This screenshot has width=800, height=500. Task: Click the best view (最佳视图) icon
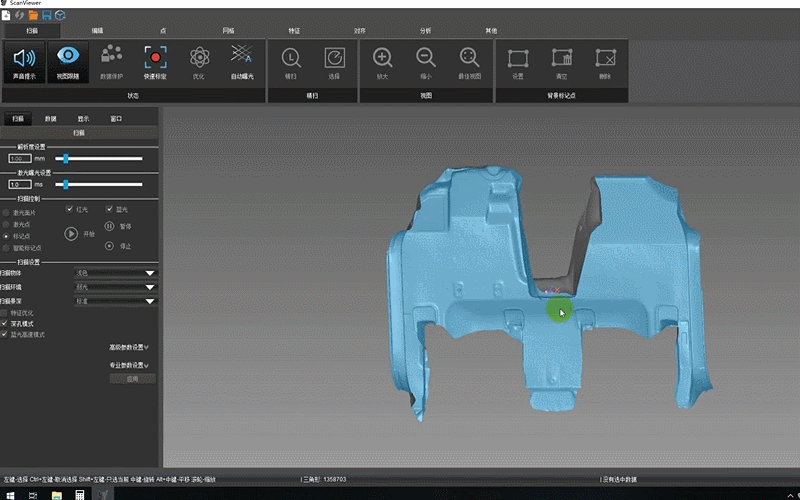(x=469, y=58)
